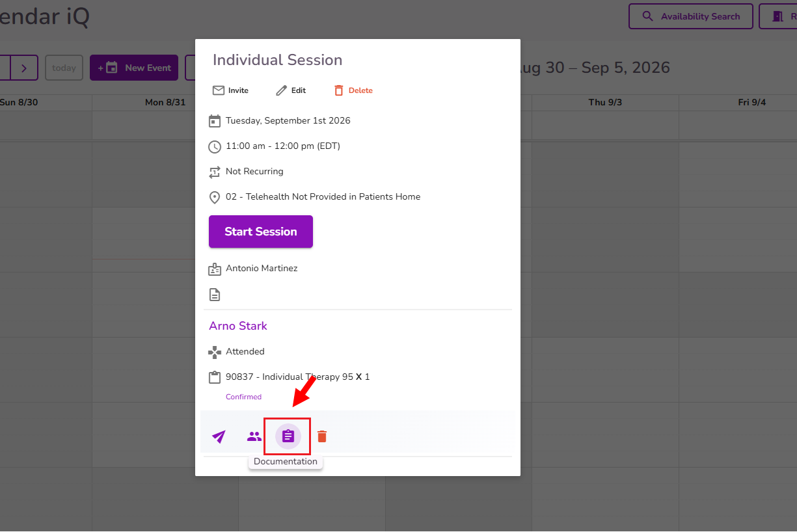Image resolution: width=797 pixels, height=532 pixels.
Task: Open the Availability Search button
Action: pos(691,16)
